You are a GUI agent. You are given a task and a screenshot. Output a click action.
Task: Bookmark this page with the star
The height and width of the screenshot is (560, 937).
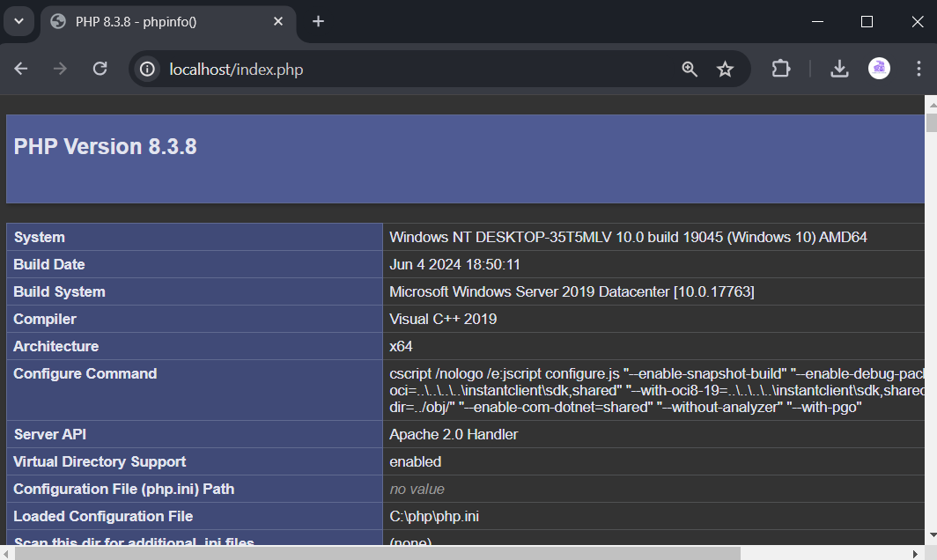point(725,70)
